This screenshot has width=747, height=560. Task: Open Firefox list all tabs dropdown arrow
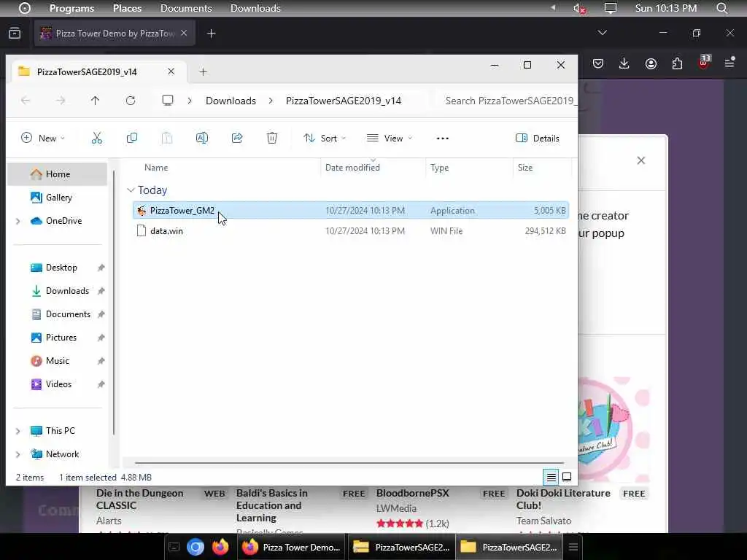(x=602, y=33)
